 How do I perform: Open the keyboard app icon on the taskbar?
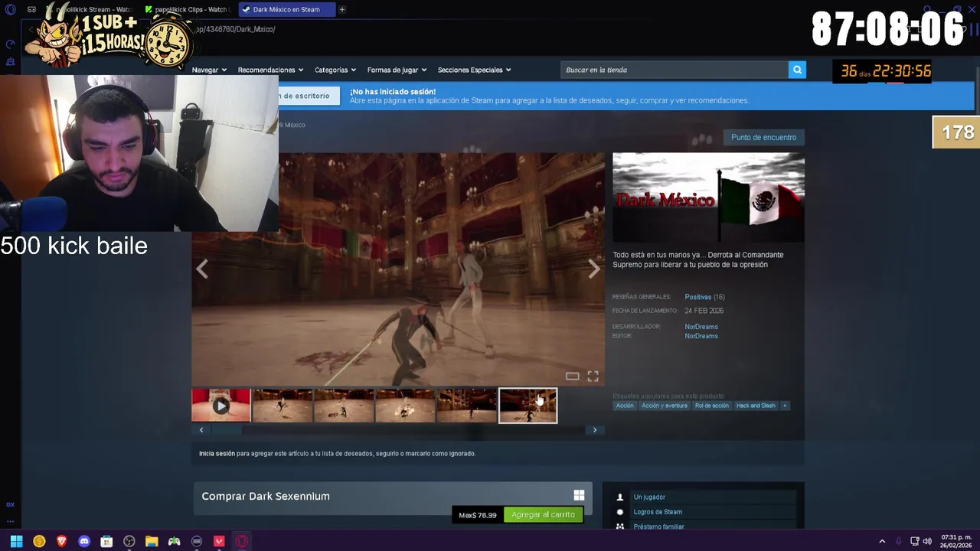coord(197,541)
